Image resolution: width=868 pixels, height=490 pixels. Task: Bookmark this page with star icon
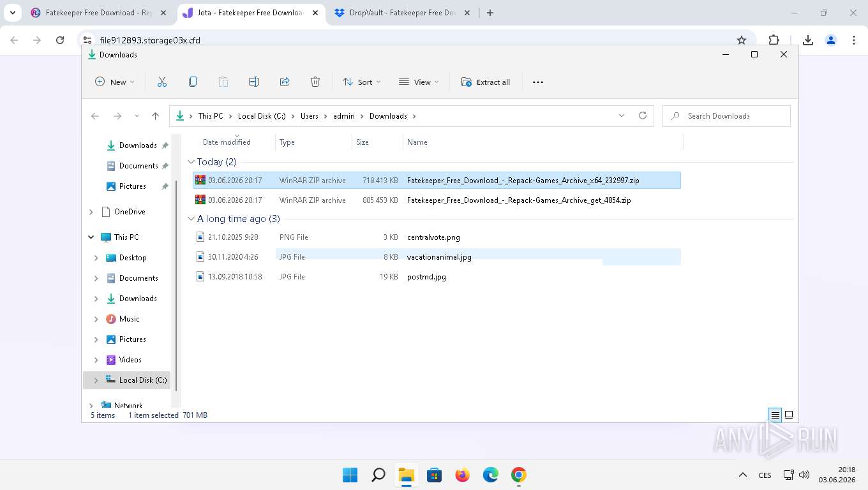click(x=742, y=40)
